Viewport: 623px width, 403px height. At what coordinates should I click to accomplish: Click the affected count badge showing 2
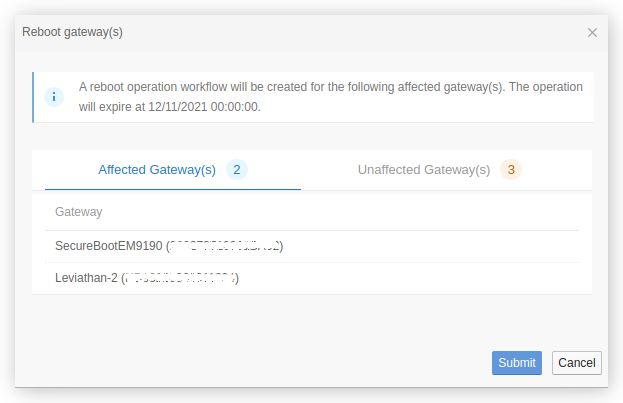click(237, 170)
